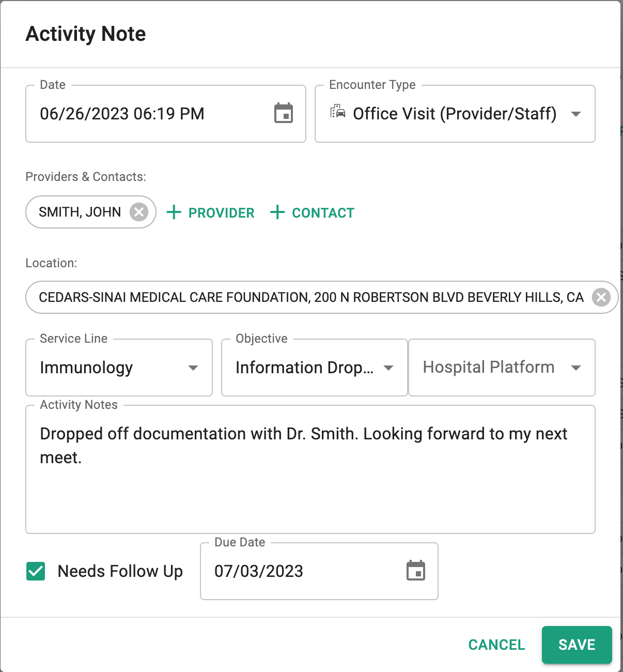Screen dimensions: 623x672
Task: Save the activity note
Action: point(577,645)
